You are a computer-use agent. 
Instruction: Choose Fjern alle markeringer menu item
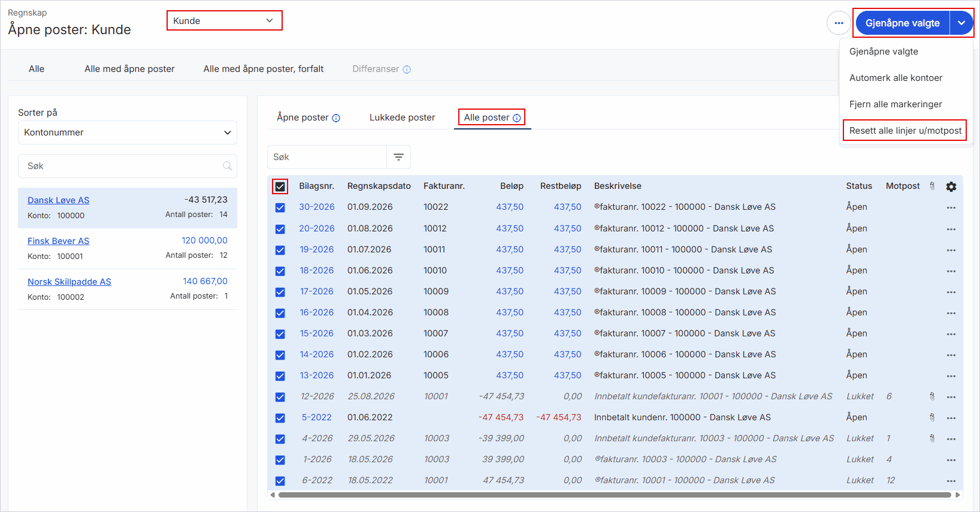(x=896, y=104)
